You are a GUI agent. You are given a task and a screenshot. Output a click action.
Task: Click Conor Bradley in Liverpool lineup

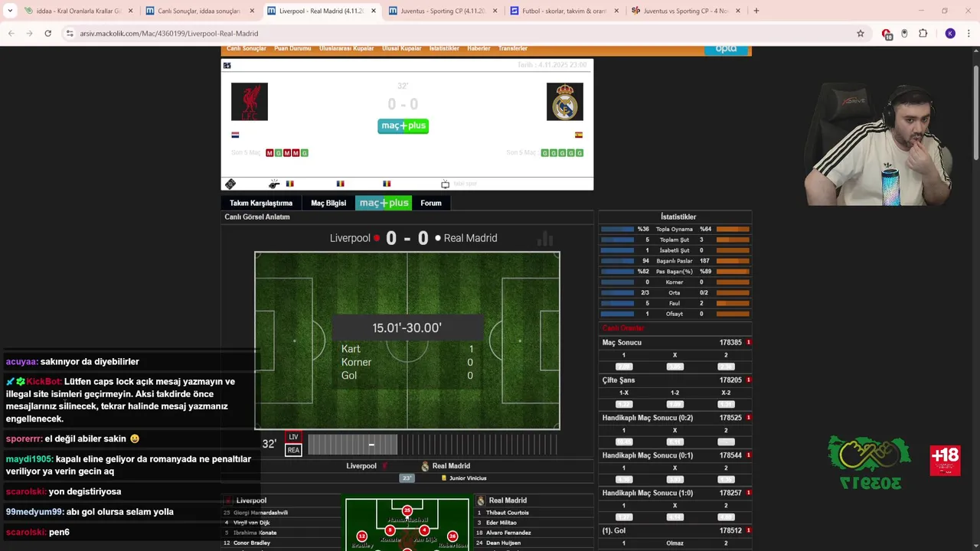pyautogui.click(x=252, y=543)
